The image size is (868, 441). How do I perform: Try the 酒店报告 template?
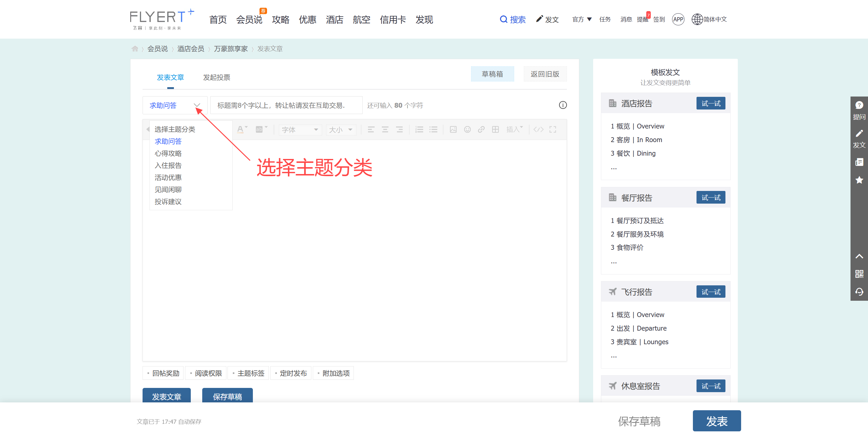(x=711, y=103)
